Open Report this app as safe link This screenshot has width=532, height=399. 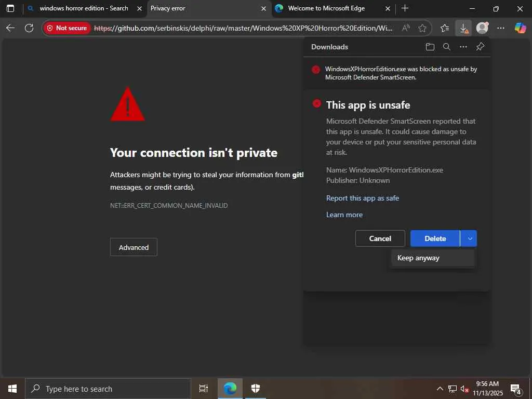coord(362,198)
